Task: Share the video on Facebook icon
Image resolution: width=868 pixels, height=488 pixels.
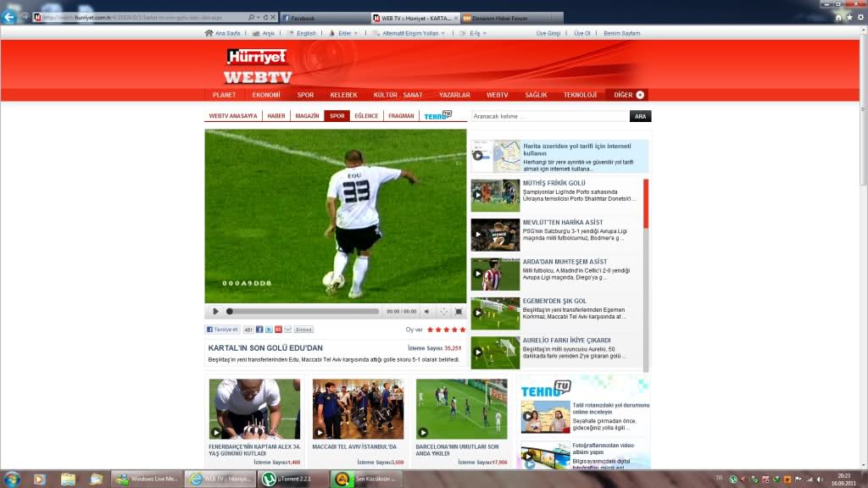Action: coord(259,330)
